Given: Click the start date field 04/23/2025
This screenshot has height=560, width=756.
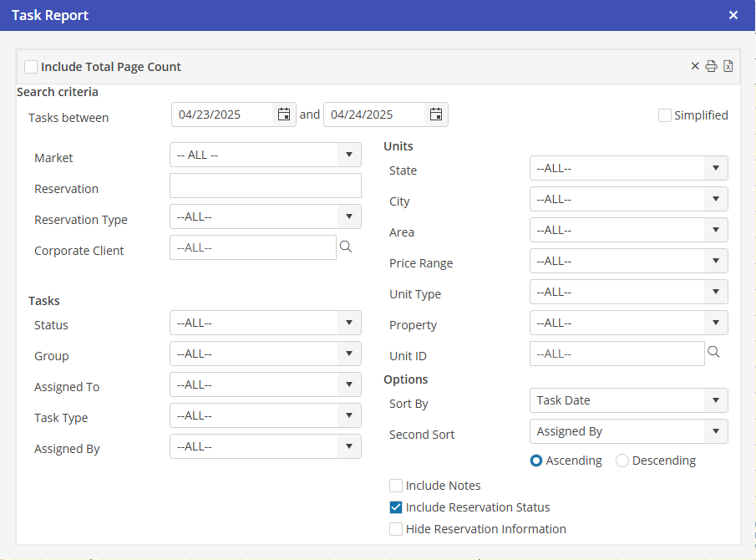Looking at the screenshot, I should [x=221, y=115].
